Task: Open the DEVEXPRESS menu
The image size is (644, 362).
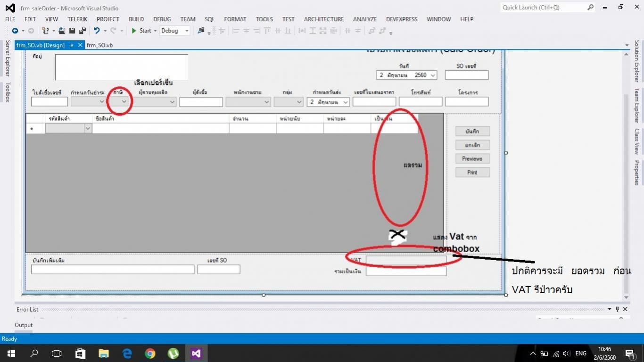Action: [402, 19]
